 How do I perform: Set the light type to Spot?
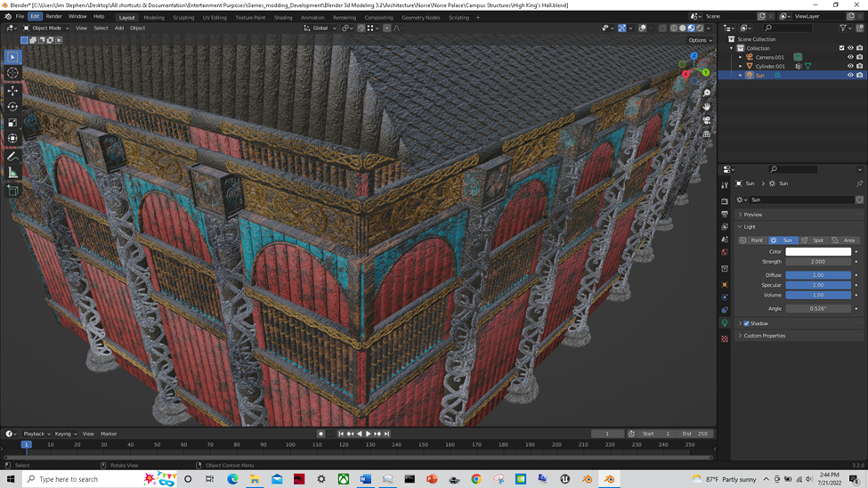click(x=812, y=240)
